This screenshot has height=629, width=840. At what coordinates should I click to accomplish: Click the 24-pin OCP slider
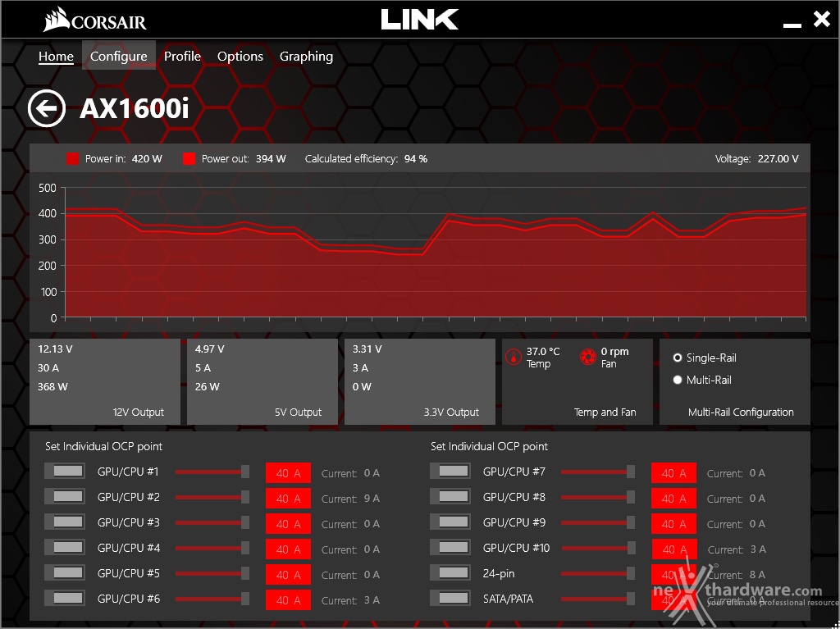pos(598,573)
